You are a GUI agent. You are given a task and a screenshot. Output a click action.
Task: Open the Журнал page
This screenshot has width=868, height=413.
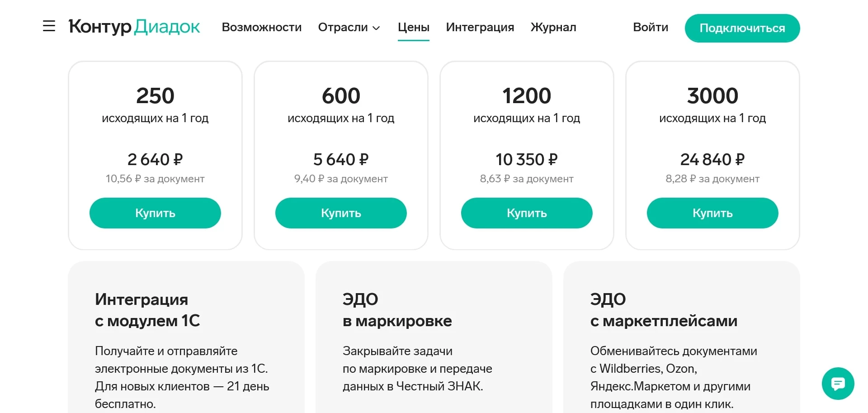[553, 28]
